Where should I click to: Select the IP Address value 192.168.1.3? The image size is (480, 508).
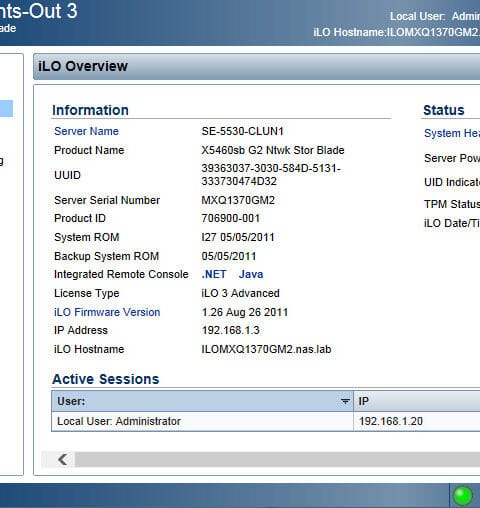point(231,330)
